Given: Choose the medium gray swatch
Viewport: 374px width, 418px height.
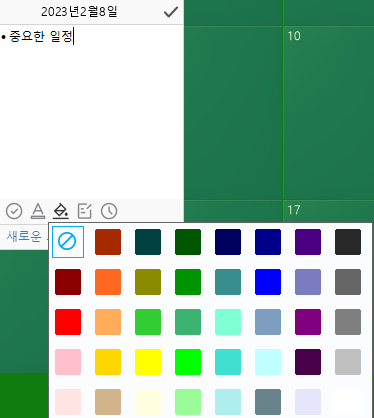Looking at the screenshot, I should click(x=348, y=322).
